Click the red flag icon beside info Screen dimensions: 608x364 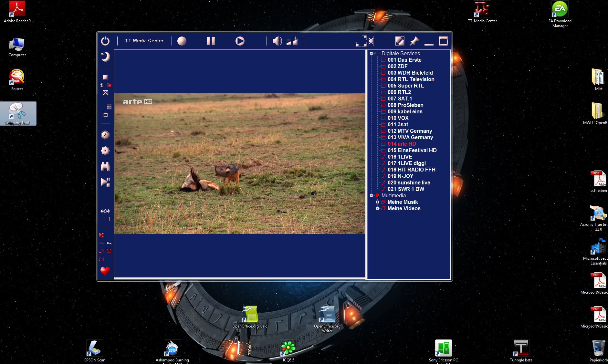point(109,85)
